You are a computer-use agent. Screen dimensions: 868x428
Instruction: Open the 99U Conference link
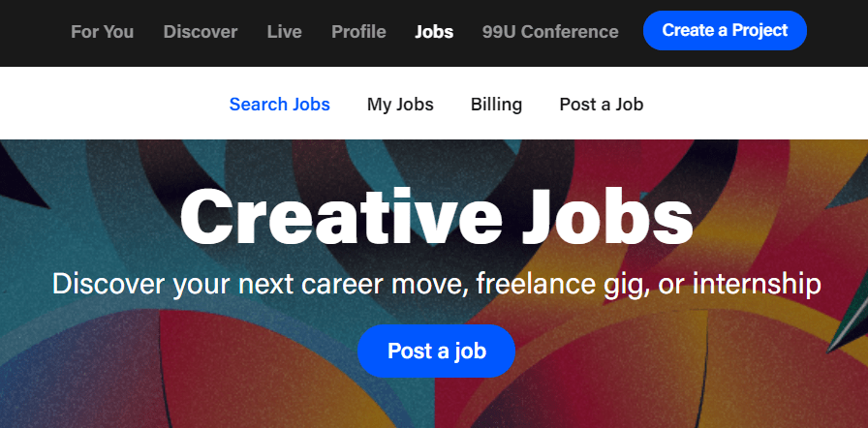[x=549, y=32]
